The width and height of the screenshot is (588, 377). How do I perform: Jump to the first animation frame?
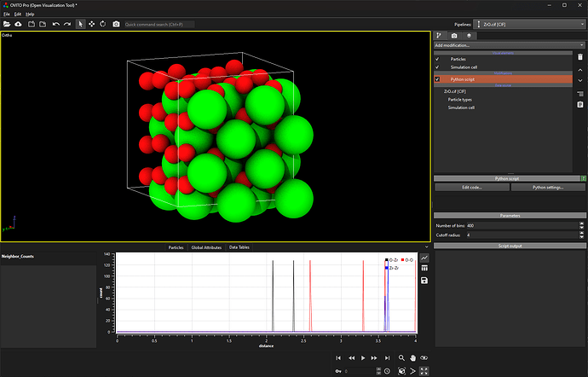tap(338, 358)
